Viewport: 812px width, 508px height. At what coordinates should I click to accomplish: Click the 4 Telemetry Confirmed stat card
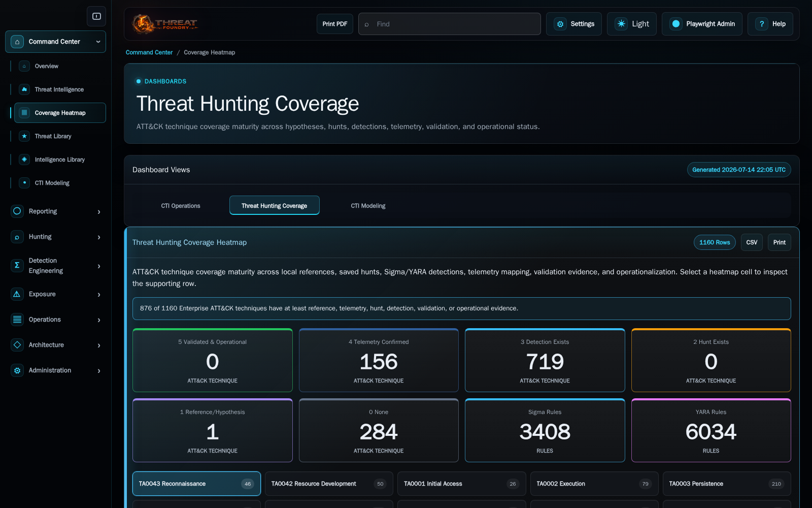(x=379, y=360)
